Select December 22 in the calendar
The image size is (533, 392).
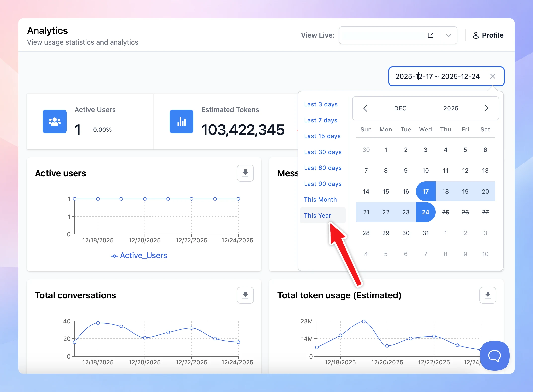pyautogui.click(x=386, y=212)
